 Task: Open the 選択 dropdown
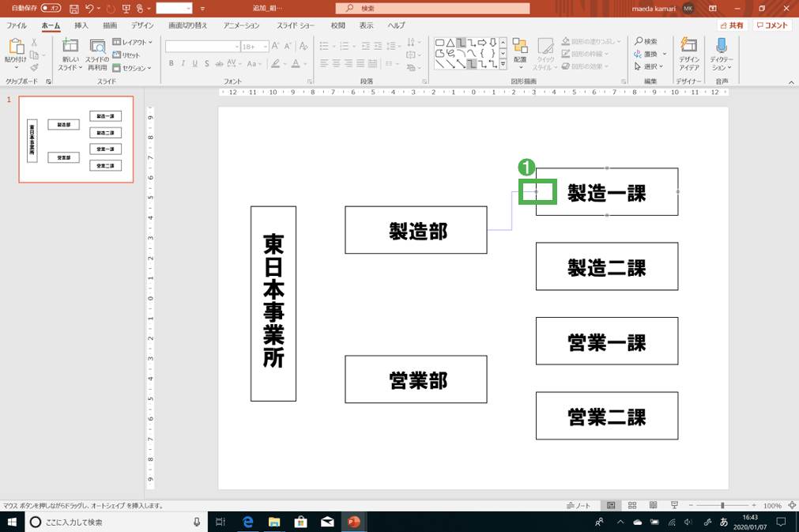click(649, 66)
